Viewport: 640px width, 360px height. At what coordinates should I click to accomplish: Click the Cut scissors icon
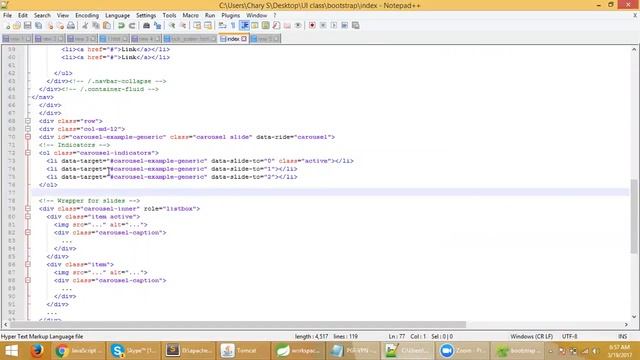(85, 25)
